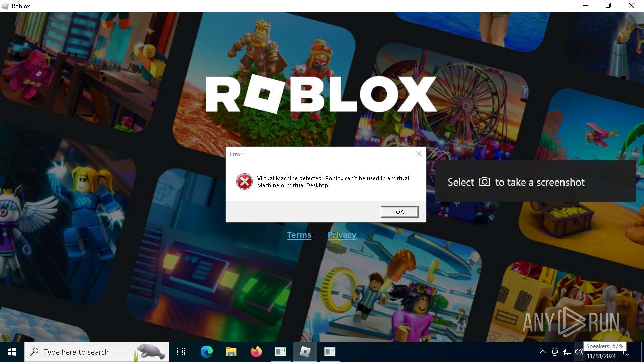Open File Explorer from taskbar
The height and width of the screenshot is (362, 644).
pos(231,352)
